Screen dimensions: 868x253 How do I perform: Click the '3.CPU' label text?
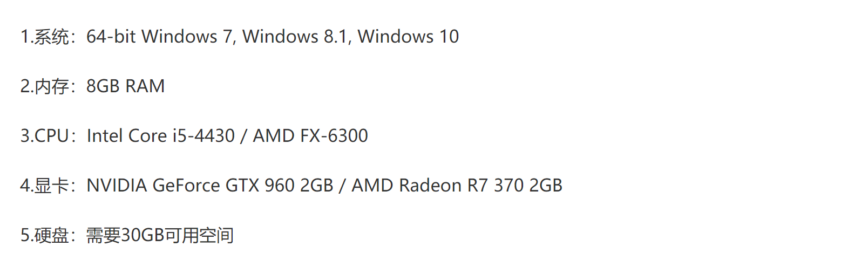pos(45,136)
